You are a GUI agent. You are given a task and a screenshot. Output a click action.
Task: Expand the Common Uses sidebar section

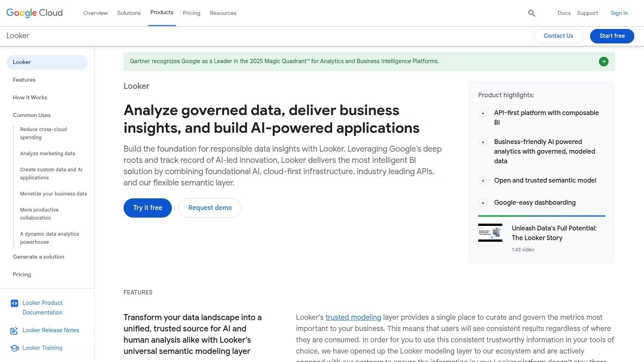coord(32,115)
